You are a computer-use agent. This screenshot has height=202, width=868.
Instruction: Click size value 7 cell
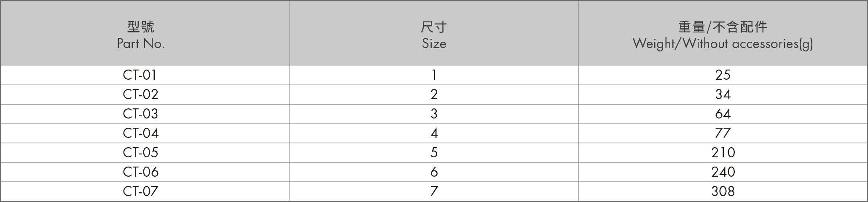434,191
